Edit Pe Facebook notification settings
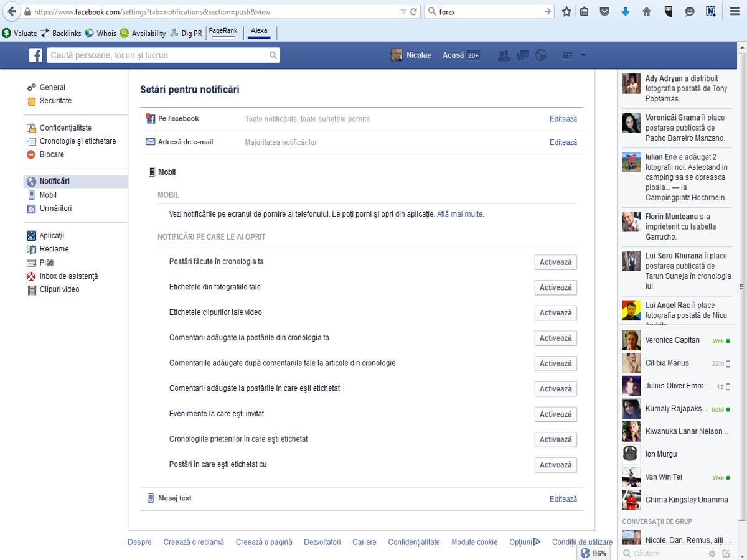Viewport: 747px width, 560px height. coord(563,119)
